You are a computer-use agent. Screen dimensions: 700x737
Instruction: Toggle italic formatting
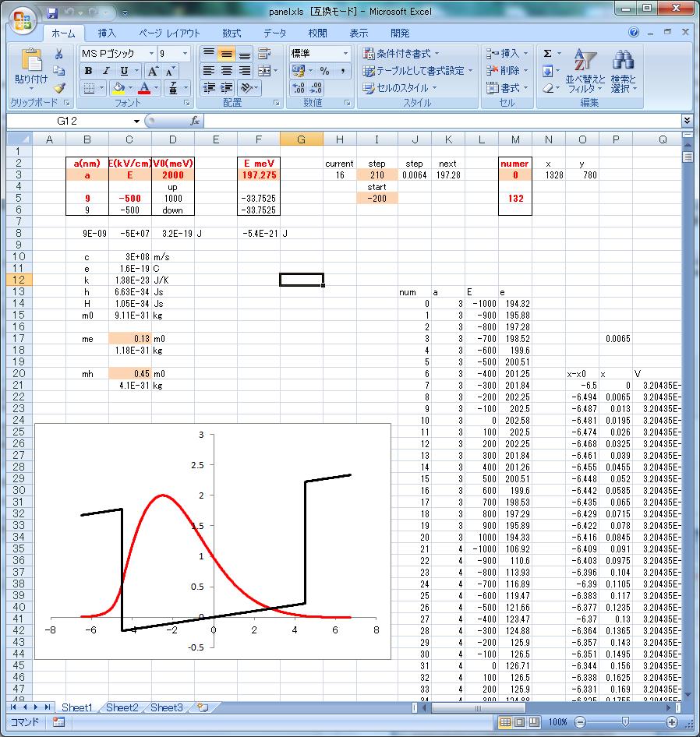(105, 71)
